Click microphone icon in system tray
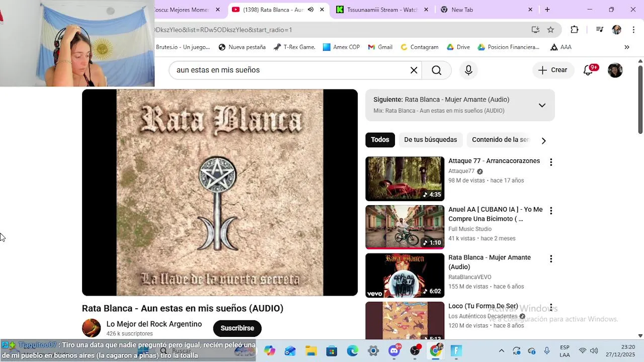 (547, 351)
